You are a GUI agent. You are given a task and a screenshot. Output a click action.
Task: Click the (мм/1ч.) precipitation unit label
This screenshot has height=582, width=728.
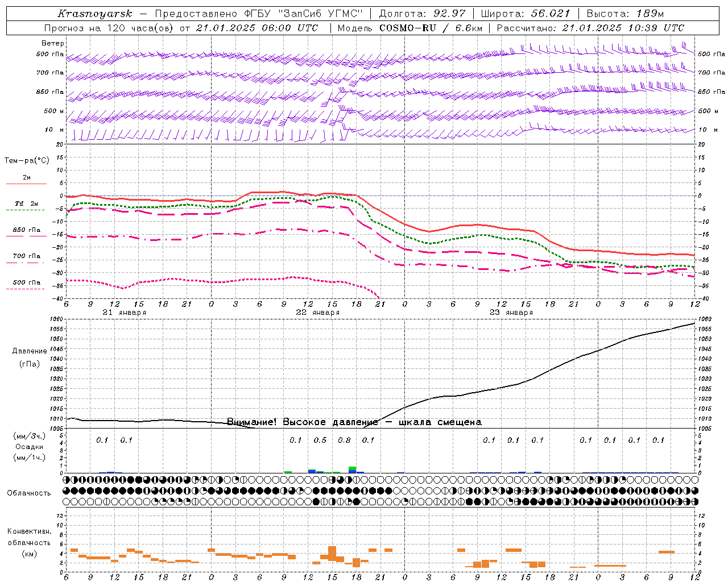29,458
